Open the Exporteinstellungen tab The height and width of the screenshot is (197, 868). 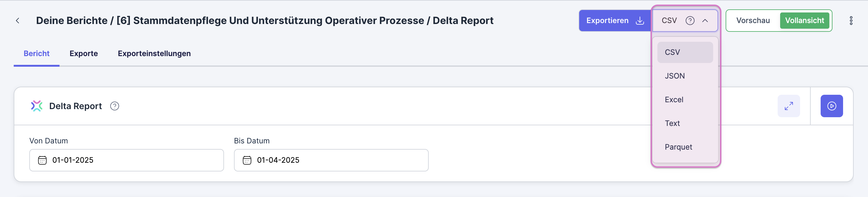click(x=154, y=53)
